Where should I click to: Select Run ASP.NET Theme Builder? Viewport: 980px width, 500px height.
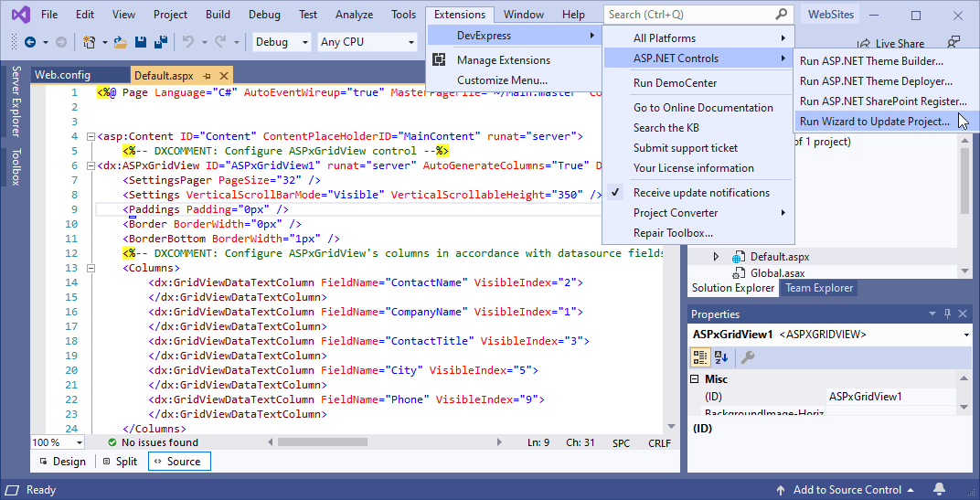[872, 61]
